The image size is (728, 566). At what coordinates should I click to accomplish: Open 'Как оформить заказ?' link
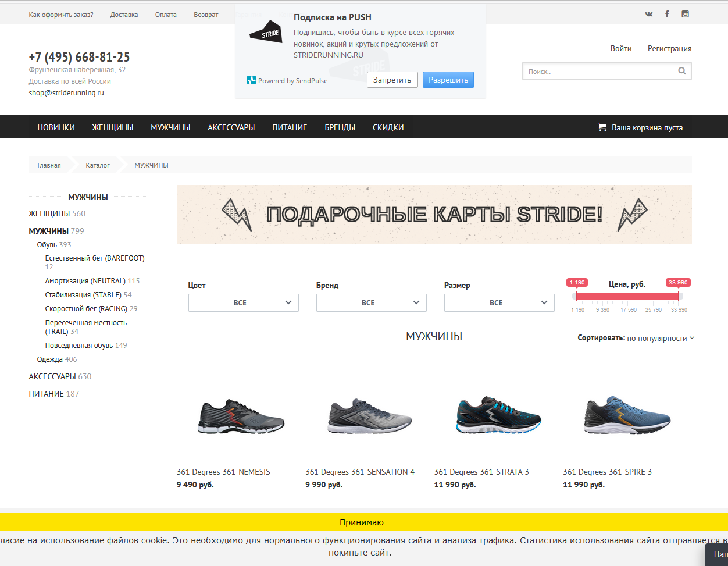61,15
